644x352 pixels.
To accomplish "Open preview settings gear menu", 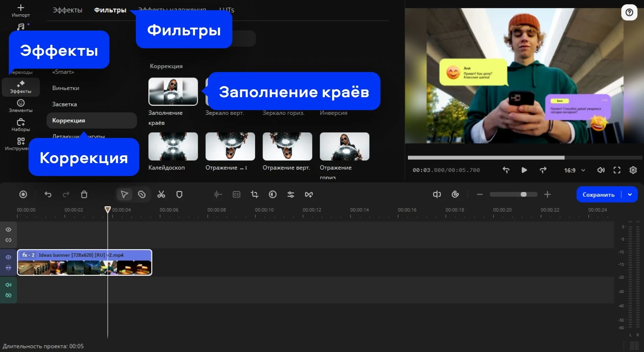I will point(633,170).
